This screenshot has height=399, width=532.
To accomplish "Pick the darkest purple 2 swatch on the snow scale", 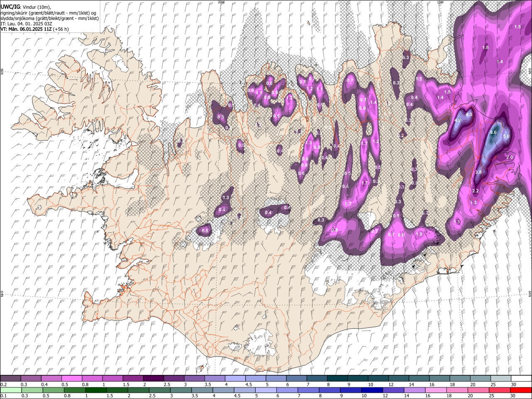I will pos(153,379).
